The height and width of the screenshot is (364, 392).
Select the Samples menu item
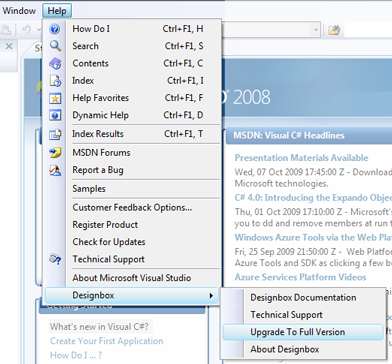132,189
